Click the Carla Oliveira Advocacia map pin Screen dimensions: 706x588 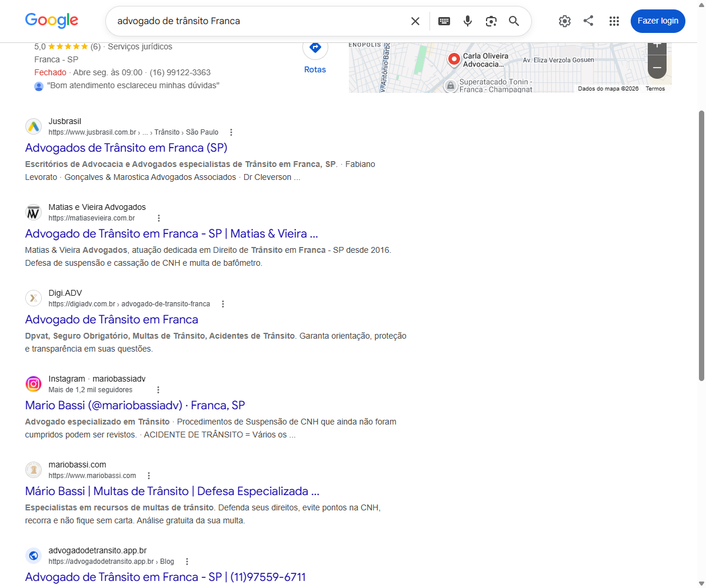coord(454,59)
